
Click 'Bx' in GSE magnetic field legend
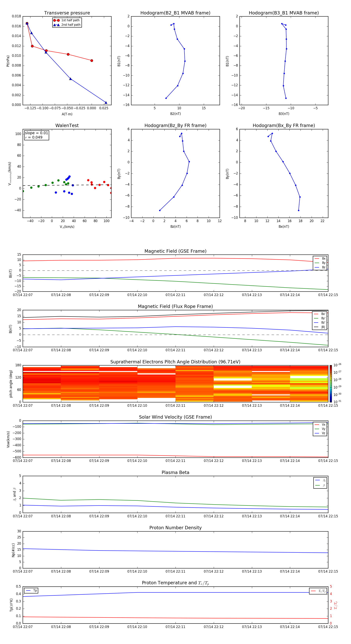tap(324, 259)
